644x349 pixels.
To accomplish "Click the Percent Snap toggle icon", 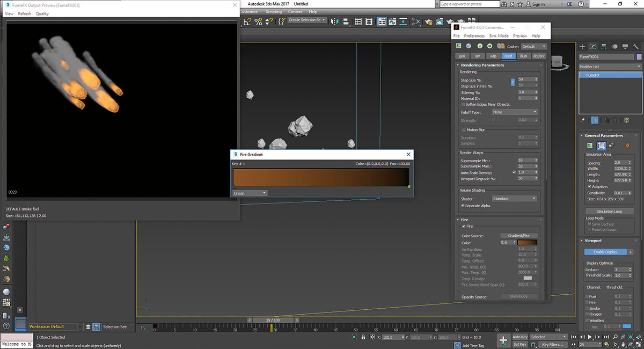I will pos(258,21).
